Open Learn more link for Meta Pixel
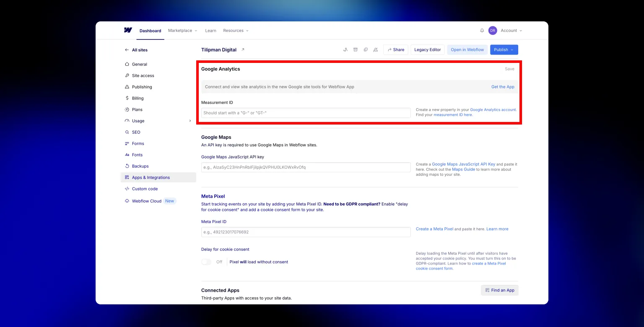Image resolution: width=644 pixels, height=327 pixels. 497,229
